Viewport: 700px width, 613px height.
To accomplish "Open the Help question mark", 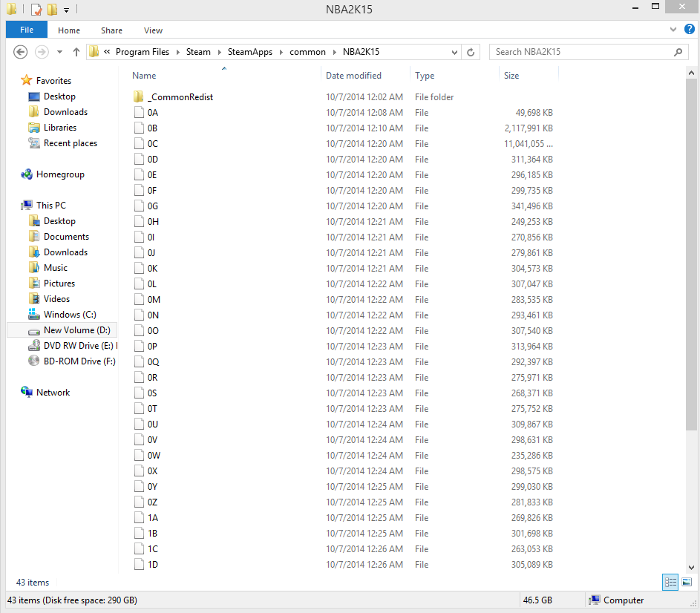I will point(690,29).
